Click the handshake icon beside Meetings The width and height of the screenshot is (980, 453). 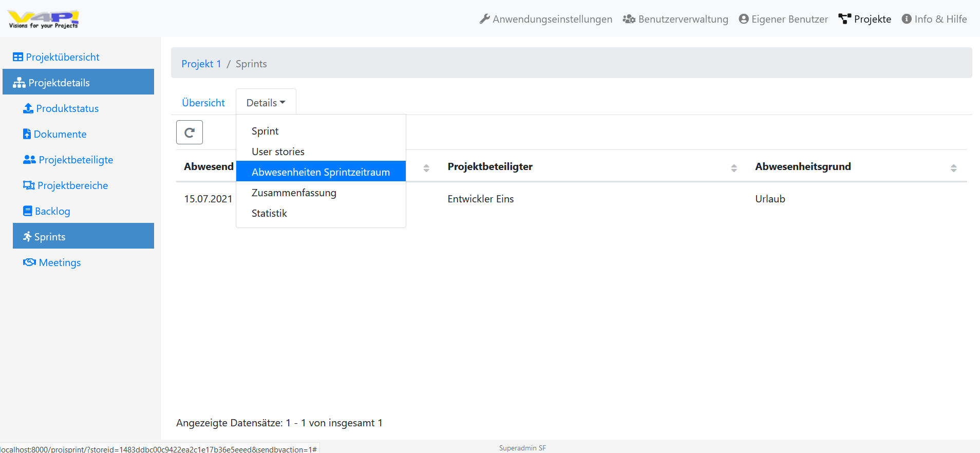(x=29, y=262)
